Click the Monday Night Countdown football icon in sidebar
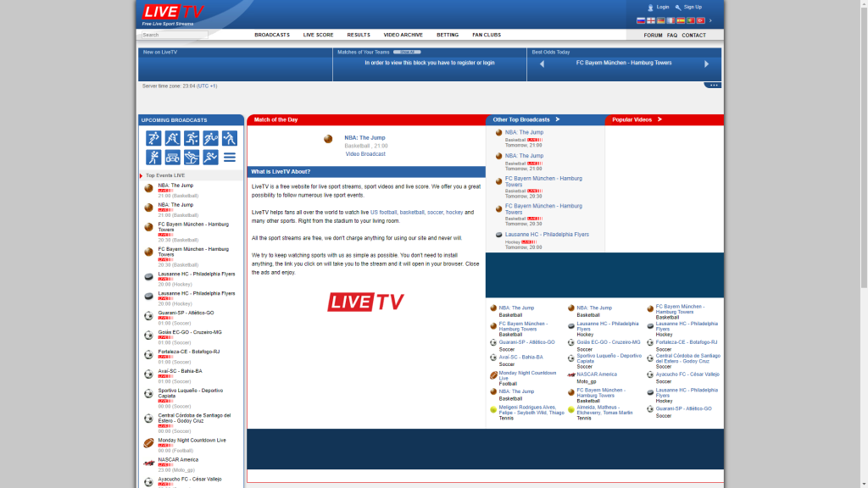The height and width of the screenshot is (488, 868). click(148, 443)
